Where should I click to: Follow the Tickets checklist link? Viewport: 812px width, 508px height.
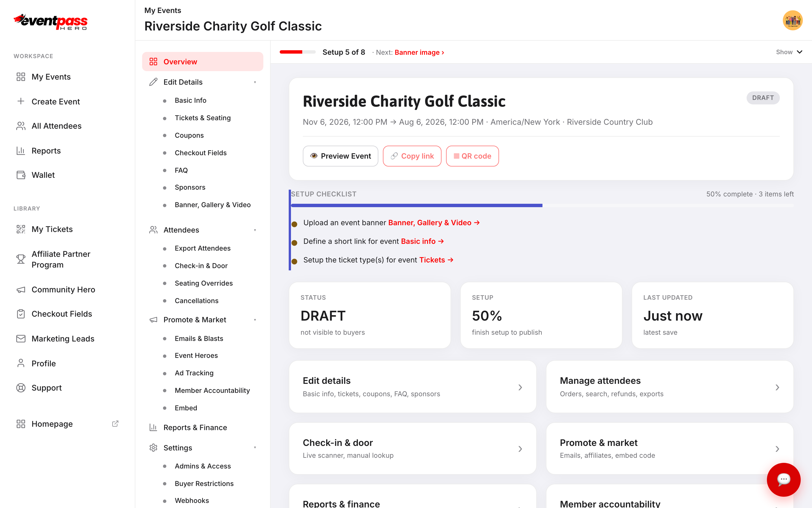click(436, 260)
